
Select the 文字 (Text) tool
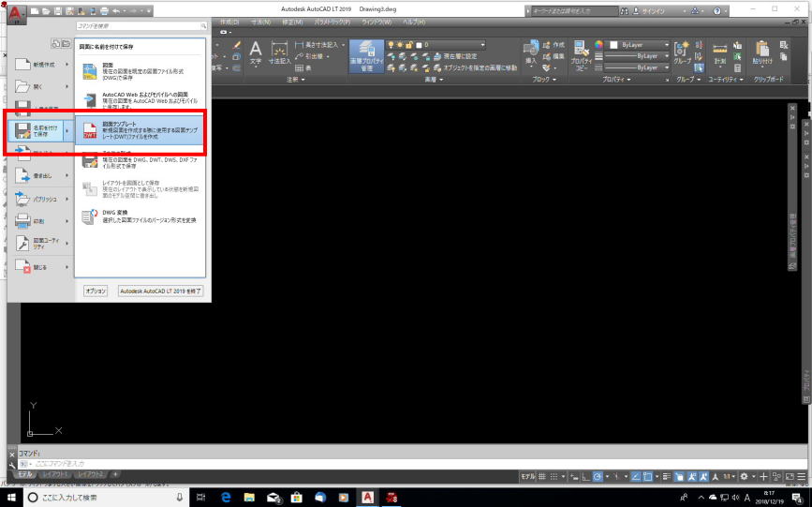point(256,53)
